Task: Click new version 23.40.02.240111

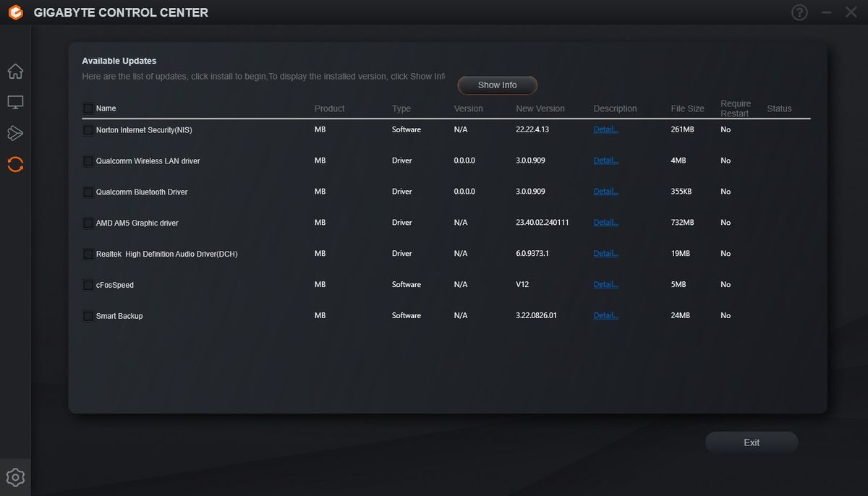Action: coord(542,223)
